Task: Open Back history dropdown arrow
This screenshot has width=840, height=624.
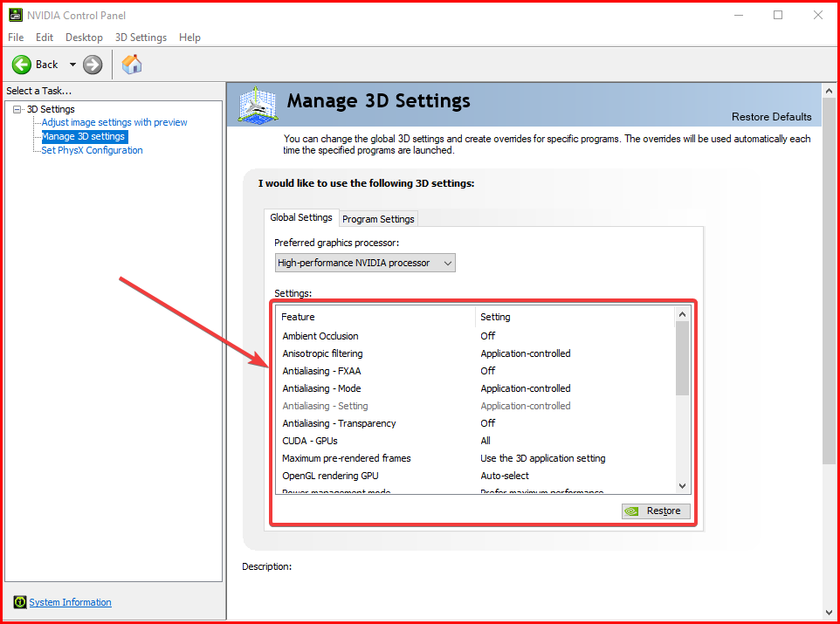Action: [x=72, y=65]
